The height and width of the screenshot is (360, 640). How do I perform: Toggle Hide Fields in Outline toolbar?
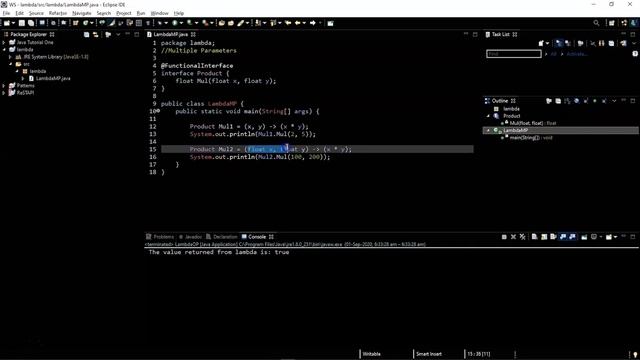coord(576,101)
